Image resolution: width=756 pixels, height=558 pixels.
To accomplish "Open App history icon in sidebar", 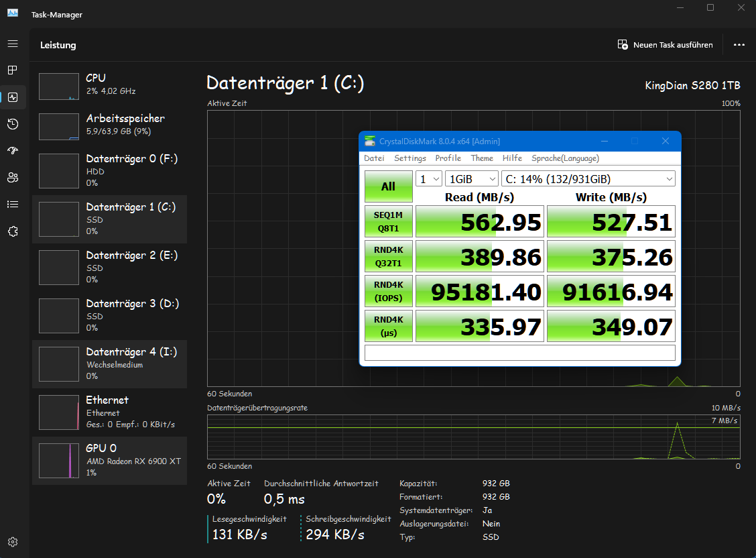I will tap(13, 125).
